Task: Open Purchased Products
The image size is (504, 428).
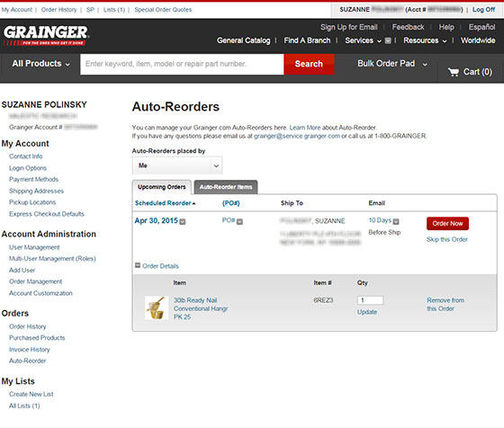Action: point(37,338)
